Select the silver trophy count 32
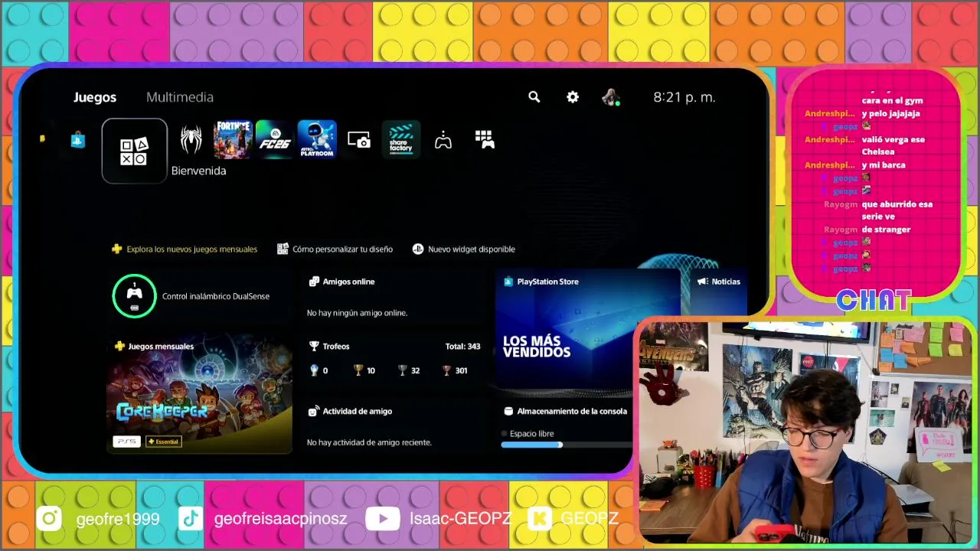Screen dimensions: 980x551 pyautogui.click(x=409, y=370)
